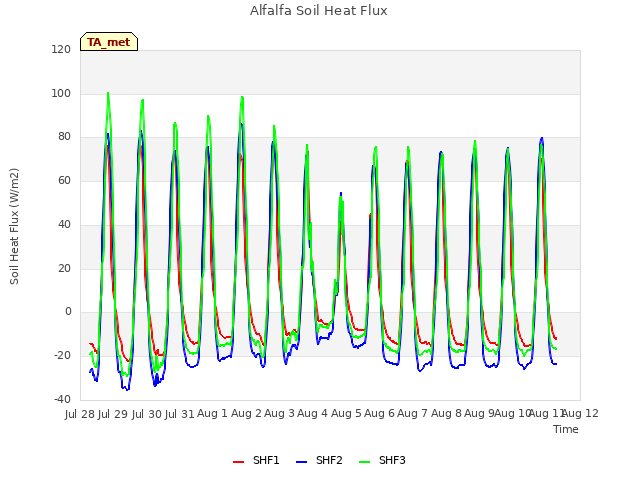Toggle the SHF3 series in the legend
This screenshot has height=480, width=640.
(382, 460)
